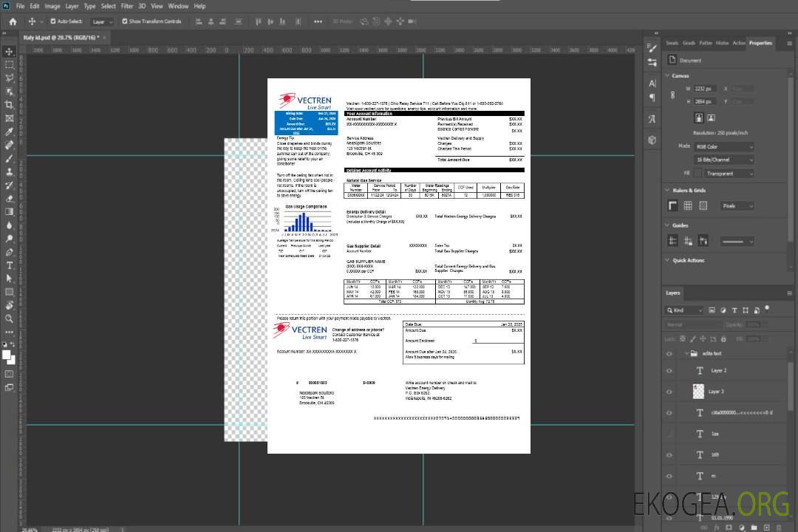Toggle grid display in Rulers & Grids
This screenshot has height=532, width=798.
click(688, 205)
